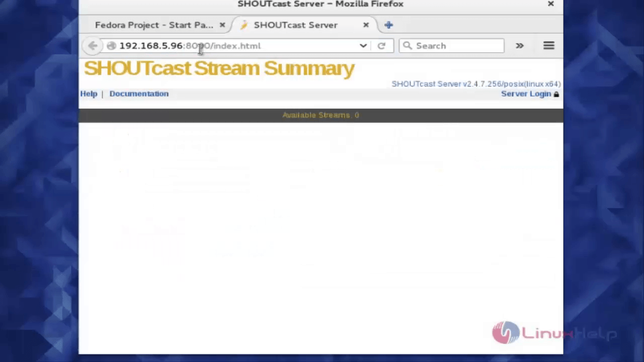Click the Server Login padlock icon
The image size is (644, 362).
coord(556,94)
